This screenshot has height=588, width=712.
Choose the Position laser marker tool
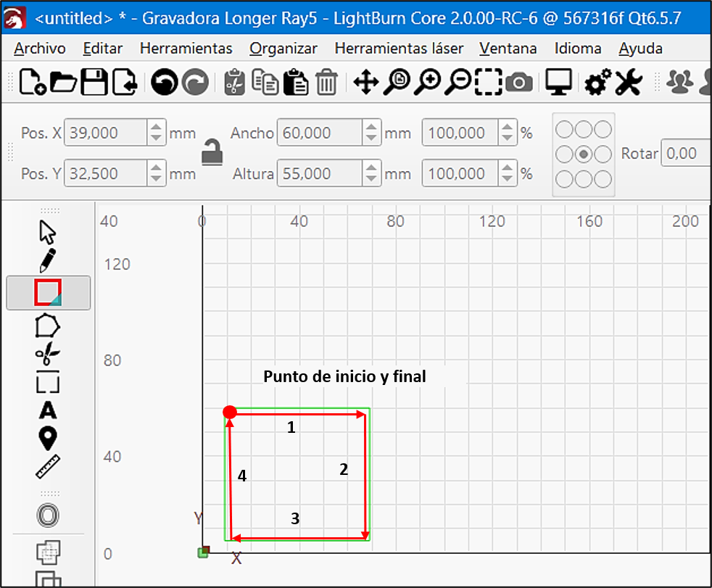click(48, 439)
